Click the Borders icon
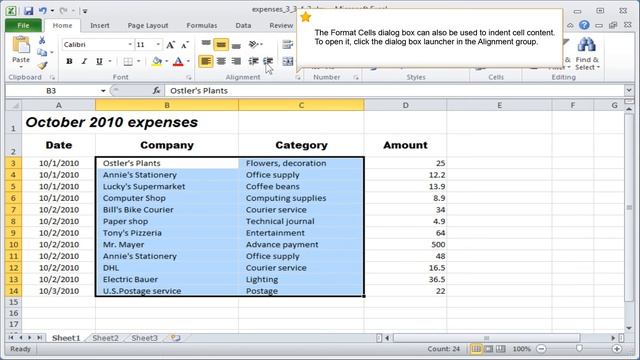This screenshot has height=360, width=640. 128,61
